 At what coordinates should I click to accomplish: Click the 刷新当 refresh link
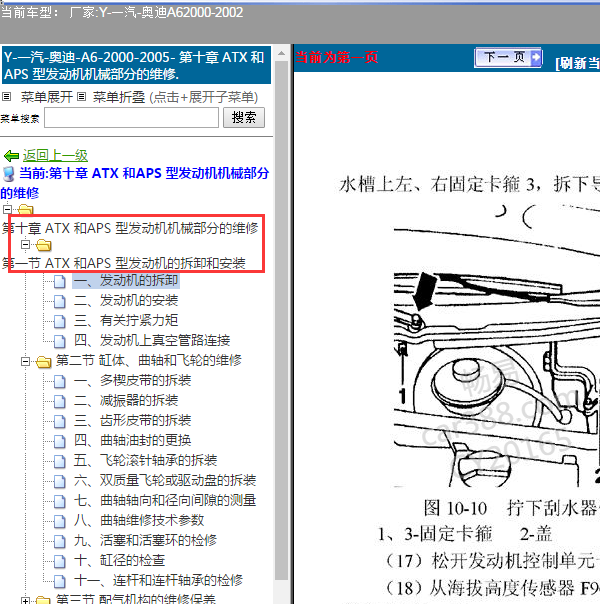(x=577, y=63)
